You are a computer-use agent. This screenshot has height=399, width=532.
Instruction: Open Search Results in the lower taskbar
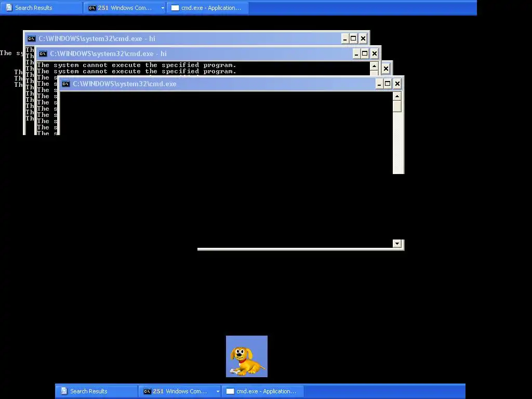[97, 391]
